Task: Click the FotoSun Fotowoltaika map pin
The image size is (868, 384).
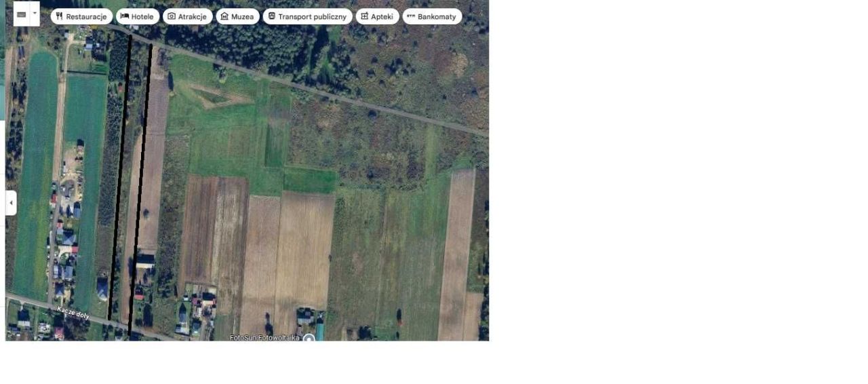Action: click(x=309, y=337)
